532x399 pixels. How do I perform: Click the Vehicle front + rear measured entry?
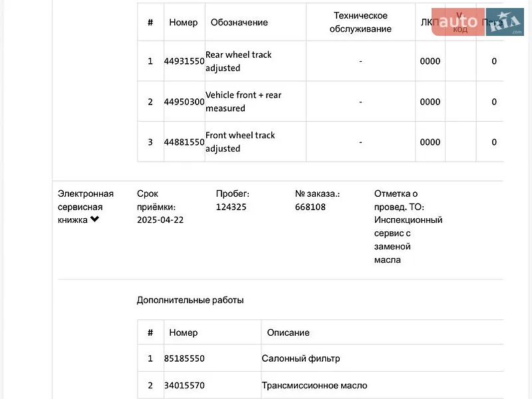point(243,102)
